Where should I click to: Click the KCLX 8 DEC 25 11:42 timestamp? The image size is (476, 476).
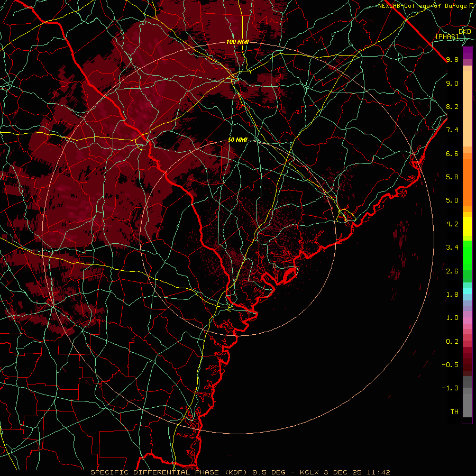click(x=345, y=472)
